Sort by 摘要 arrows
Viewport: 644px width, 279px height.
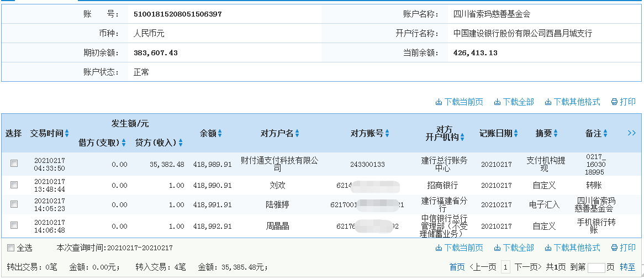click(556, 134)
